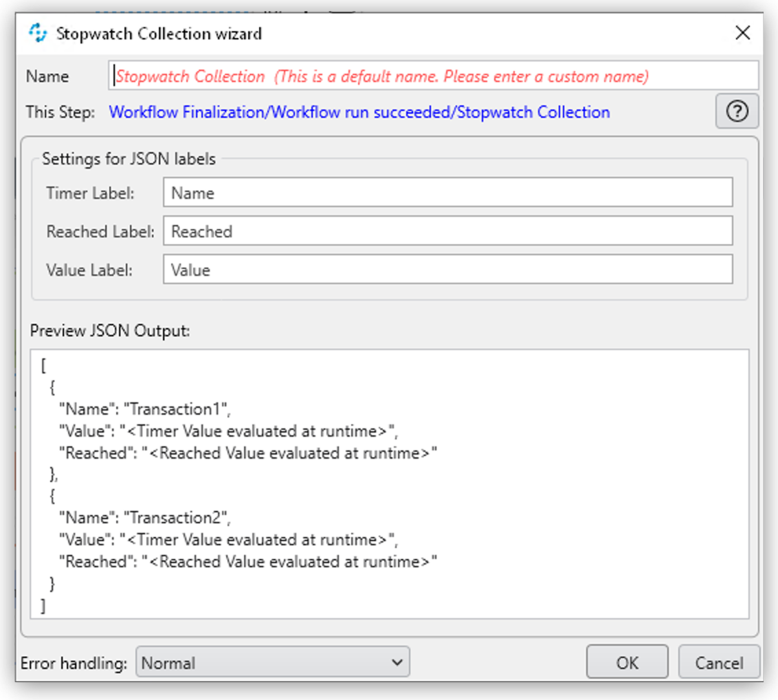This screenshot has width=778, height=700.
Task: Click the 'Timer Label:' caption
Action: pyautogui.click(x=90, y=194)
